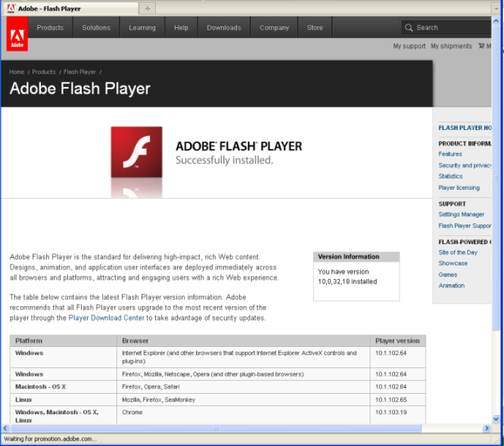
Task: Open the Store menu
Action: (315, 28)
